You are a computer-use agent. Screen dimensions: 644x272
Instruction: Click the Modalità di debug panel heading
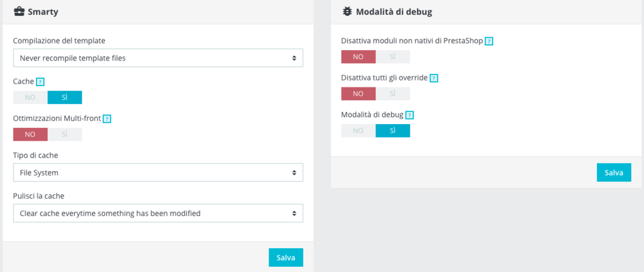click(393, 12)
